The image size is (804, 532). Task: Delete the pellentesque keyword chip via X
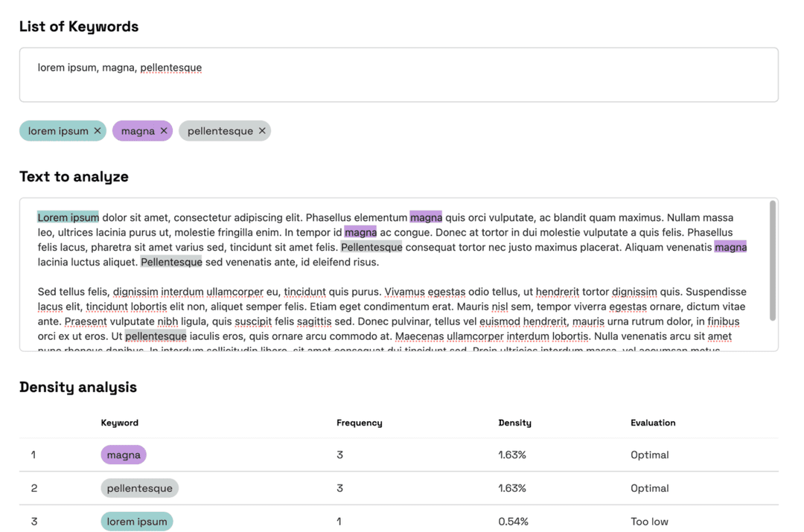click(262, 131)
